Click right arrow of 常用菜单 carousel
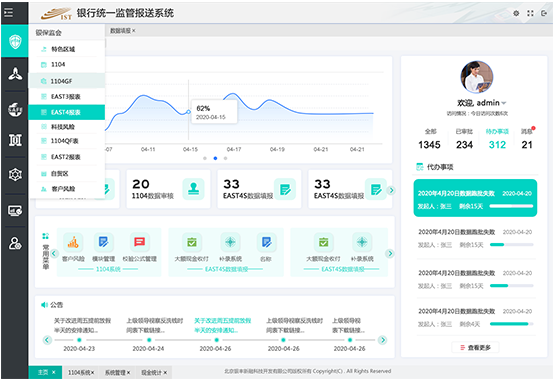The image size is (560, 381). tap(390, 254)
